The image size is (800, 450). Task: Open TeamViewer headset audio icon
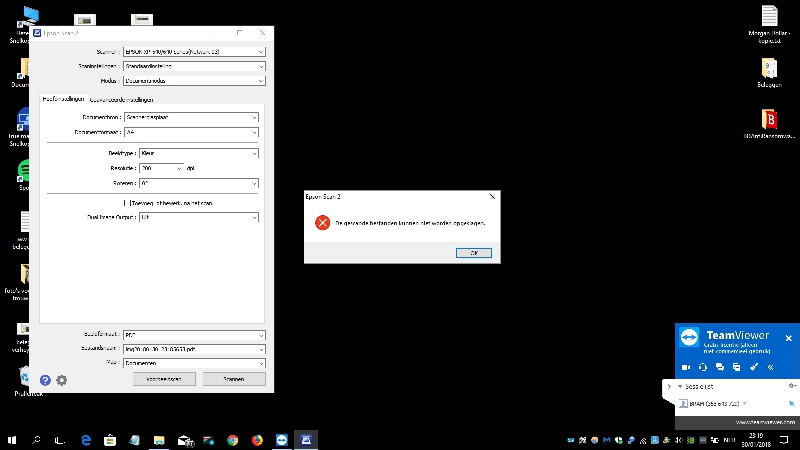[703, 367]
